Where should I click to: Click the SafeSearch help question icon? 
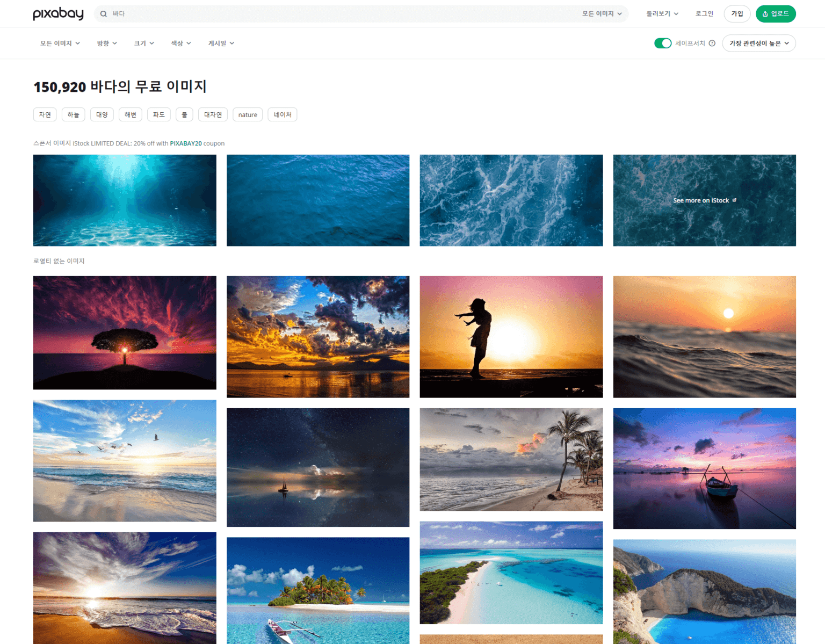(712, 44)
